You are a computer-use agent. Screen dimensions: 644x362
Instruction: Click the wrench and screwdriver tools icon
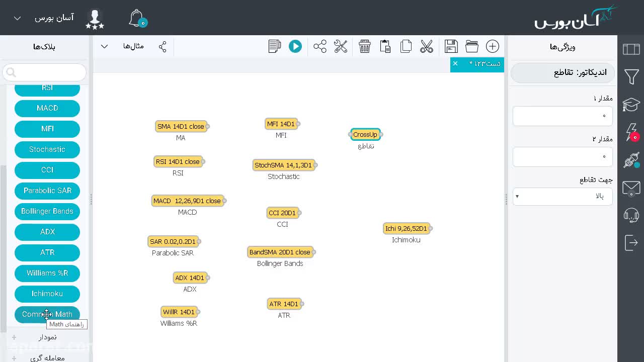pos(341,46)
